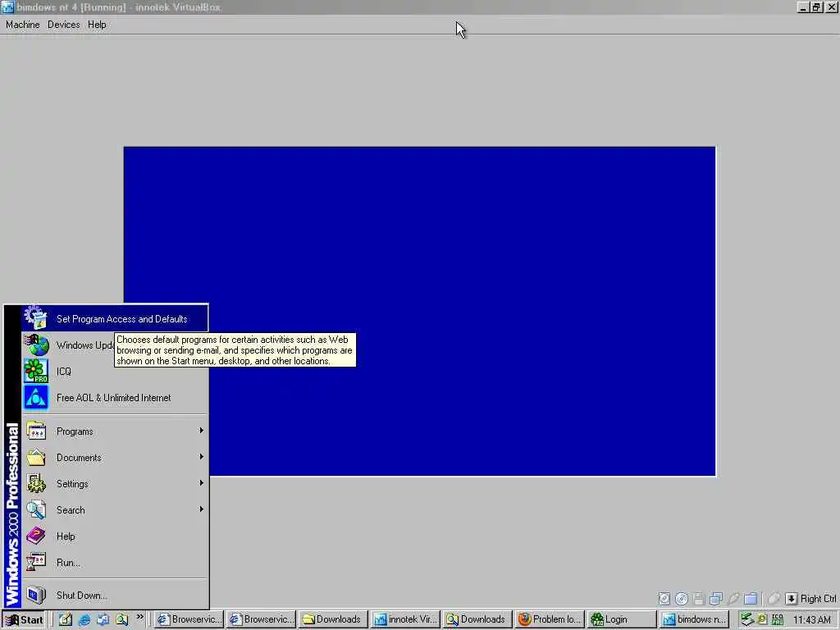Open the VirtualBox Help menu
840x630 pixels.
point(97,25)
